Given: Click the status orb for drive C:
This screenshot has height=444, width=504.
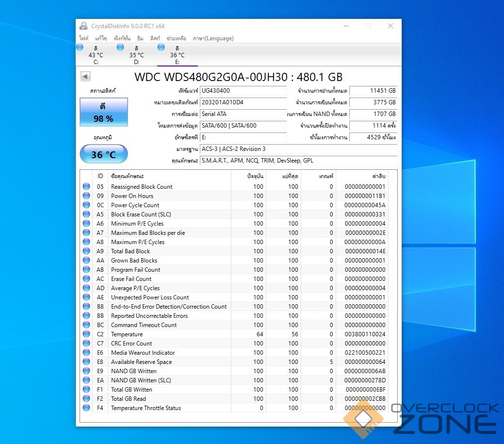Looking at the screenshot, I should pyautogui.click(x=80, y=47).
